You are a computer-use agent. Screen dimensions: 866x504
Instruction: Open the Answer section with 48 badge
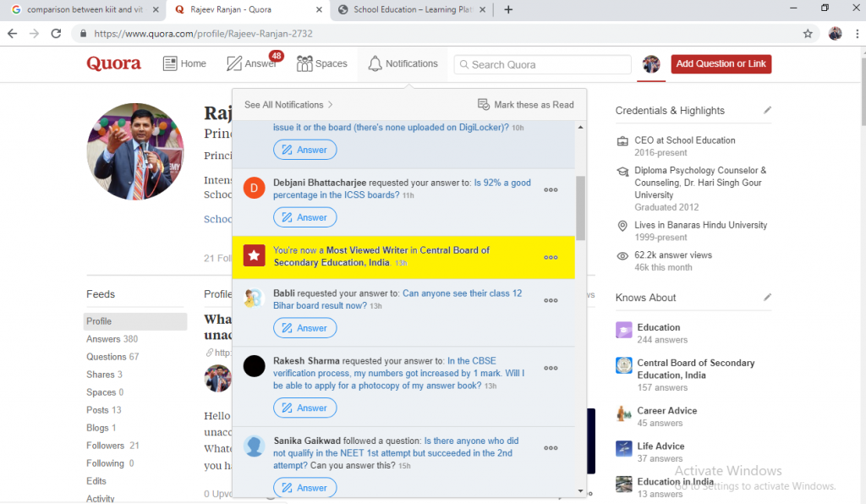253,63
